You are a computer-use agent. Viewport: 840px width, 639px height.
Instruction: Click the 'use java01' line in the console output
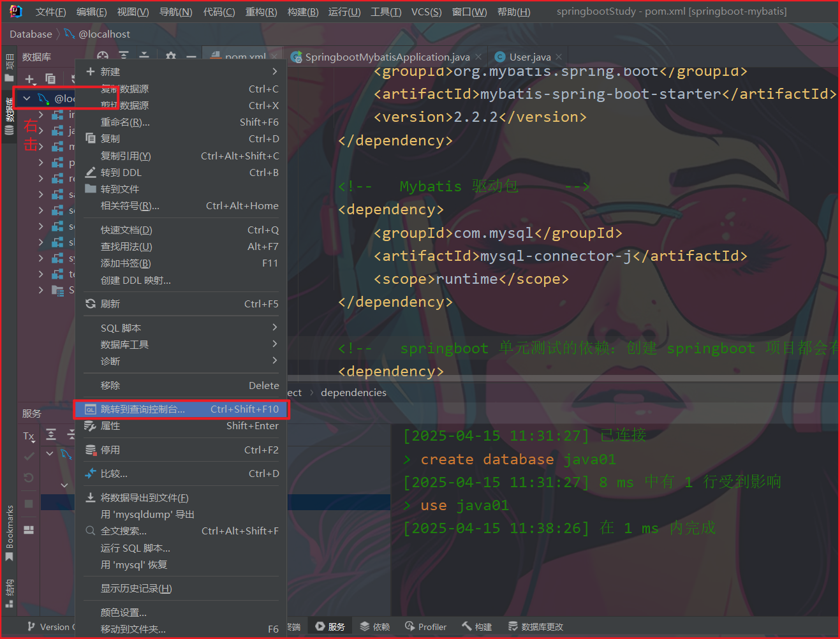coord(457,506)
